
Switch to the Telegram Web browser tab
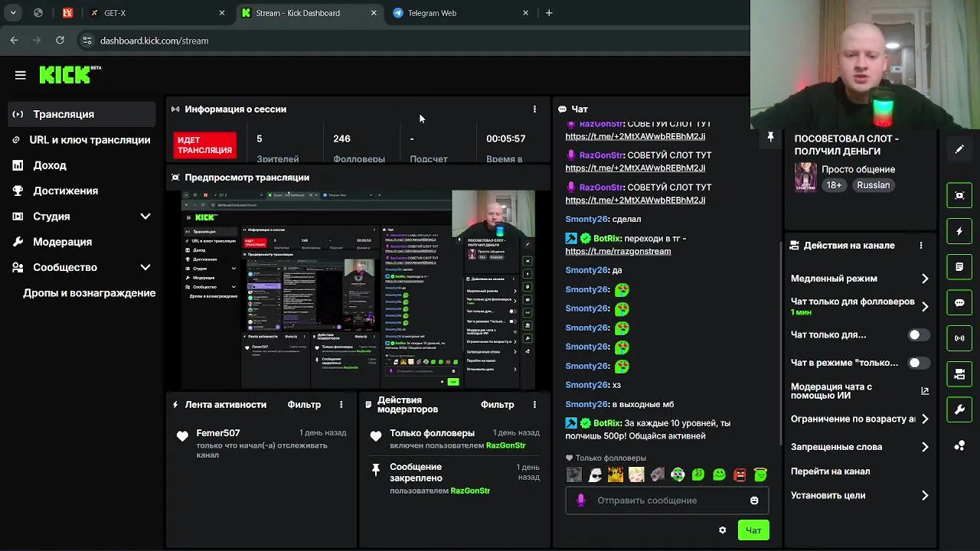pyautogui.click(x=461, y=13)
